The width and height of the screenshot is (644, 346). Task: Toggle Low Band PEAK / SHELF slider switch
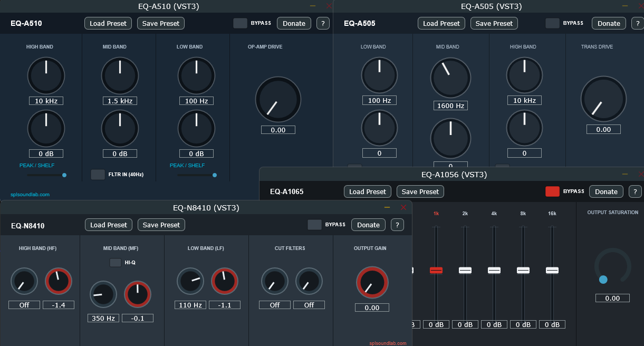[x=197, y=175]
